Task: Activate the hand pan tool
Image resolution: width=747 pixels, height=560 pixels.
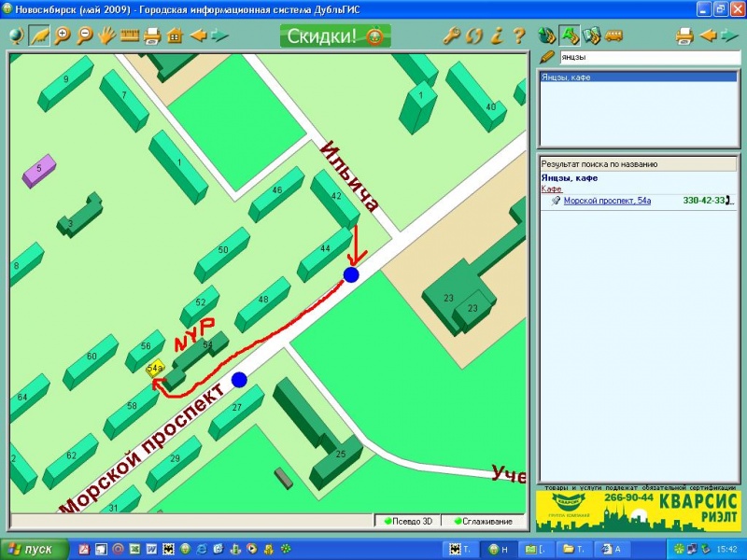Action: [x=107, y=36]
